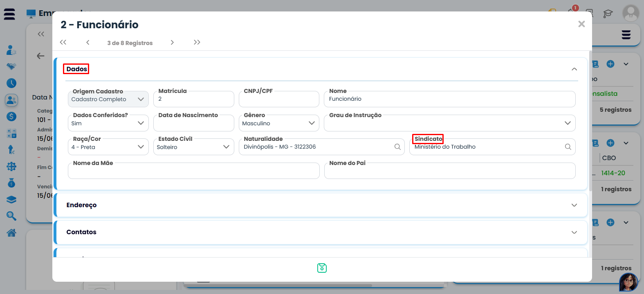Open the main hamburger menu at top left
644x294 pixels.
click(x=9, y=14)
